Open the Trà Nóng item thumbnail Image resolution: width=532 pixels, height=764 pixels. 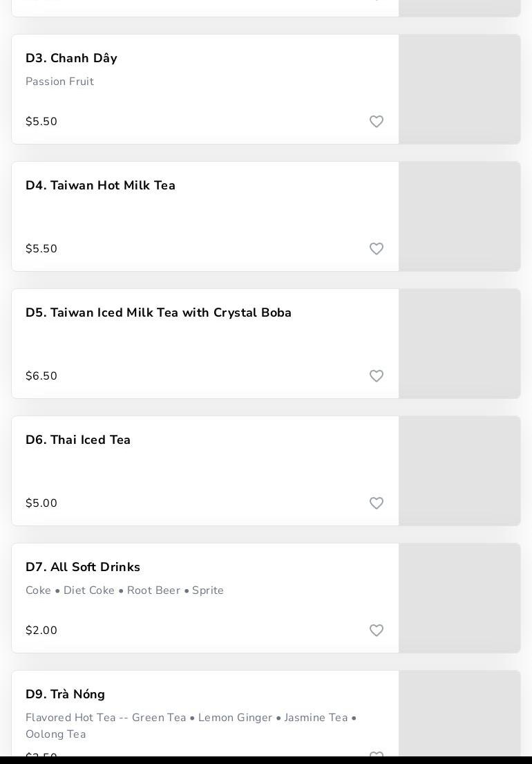(459, 716)
